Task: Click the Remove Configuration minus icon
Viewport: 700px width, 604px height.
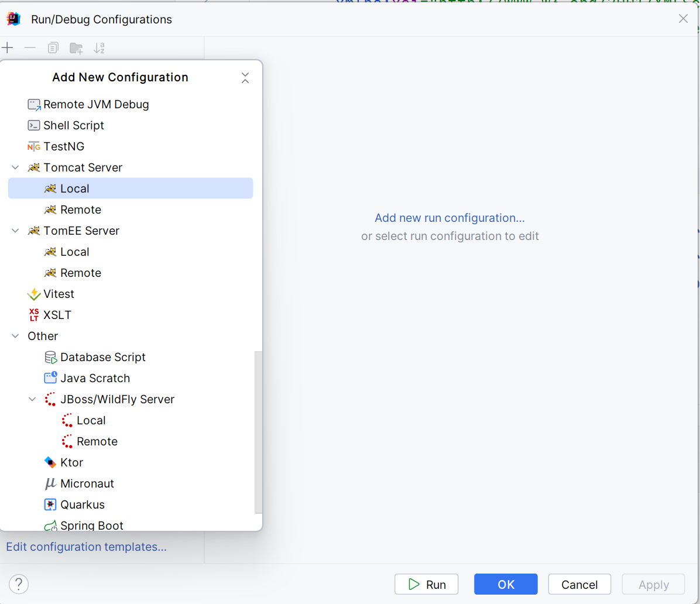Action: click(x=30, y=48)
